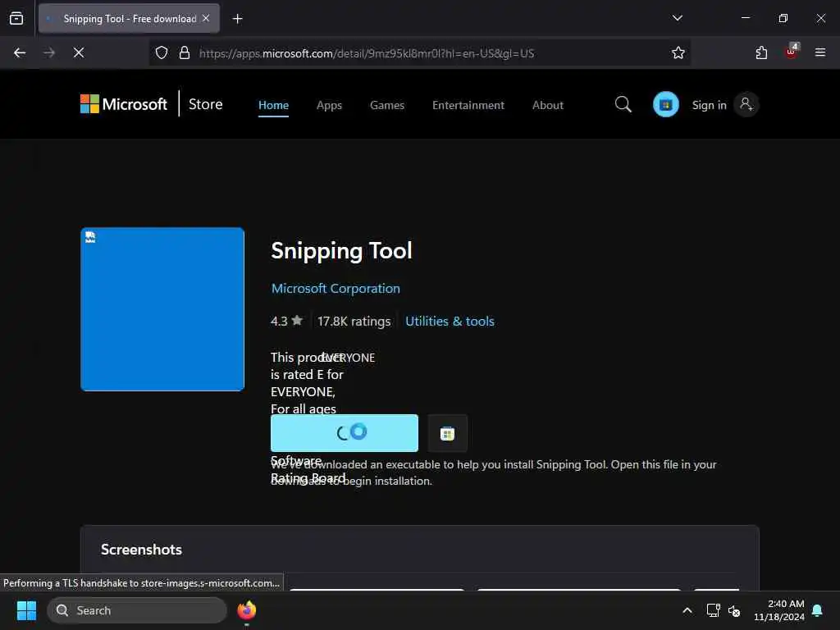
Task: Click the uBlock Origin extension icon
Action: coord(792,52)
